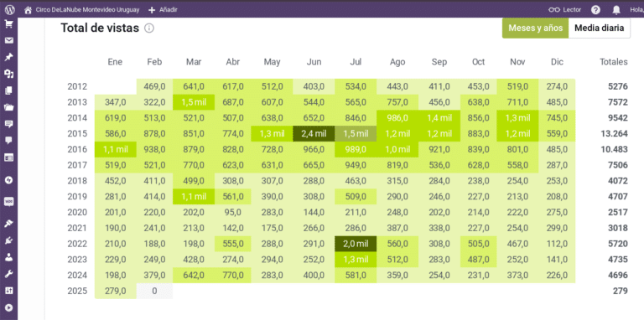The image size is (644, 320).
Task: Select the July 2022 cell showing 2,0 mil
Action: pyautogui.click(x=356, y=244)
